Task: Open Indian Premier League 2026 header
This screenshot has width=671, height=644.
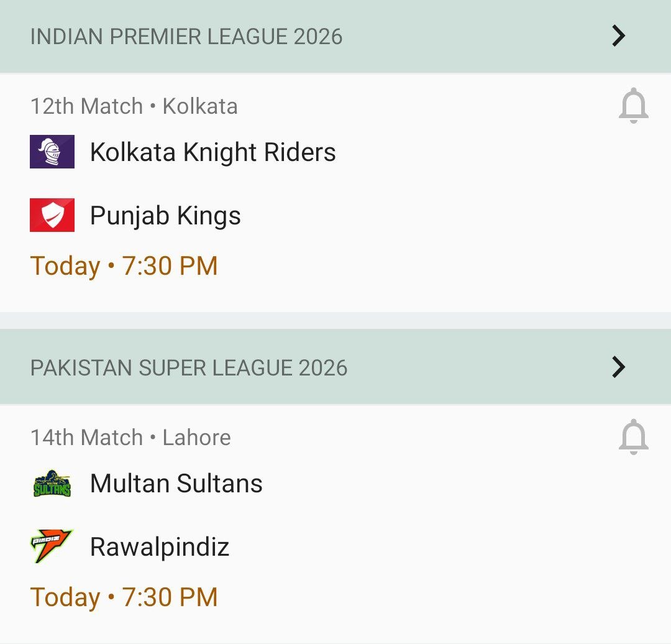Action: (186, 37)
